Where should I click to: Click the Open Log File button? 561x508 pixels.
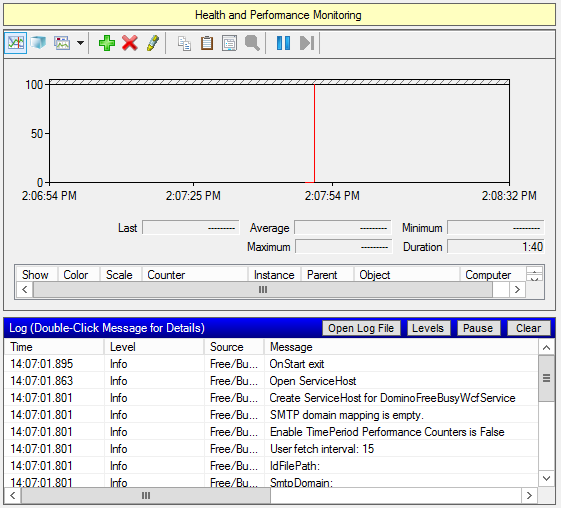point(361,328)
